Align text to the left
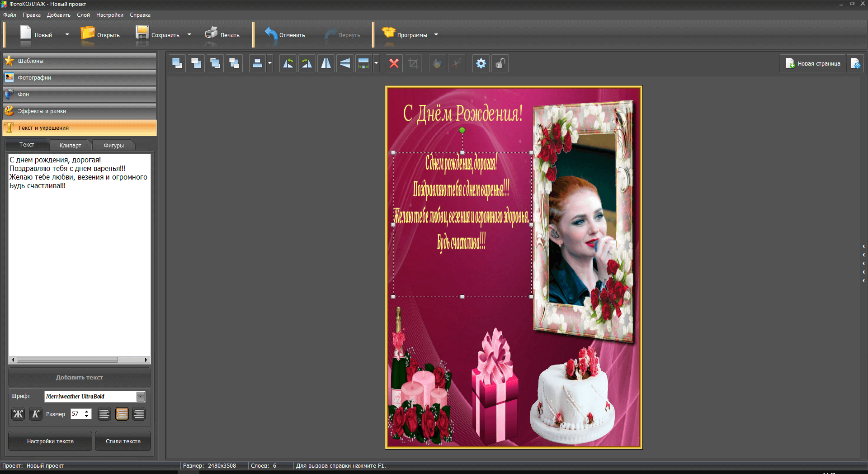 pos(104,414)
